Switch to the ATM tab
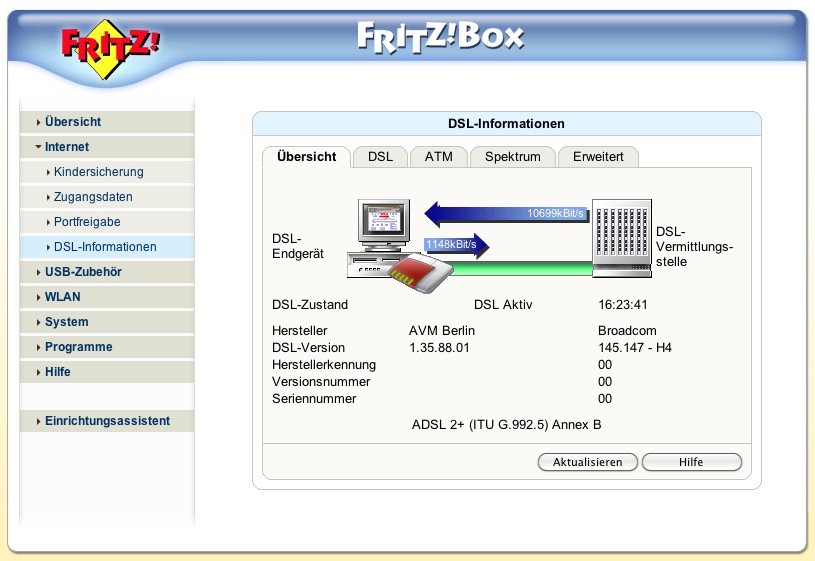Screen dimensions: 815x561 pos(439,156)
